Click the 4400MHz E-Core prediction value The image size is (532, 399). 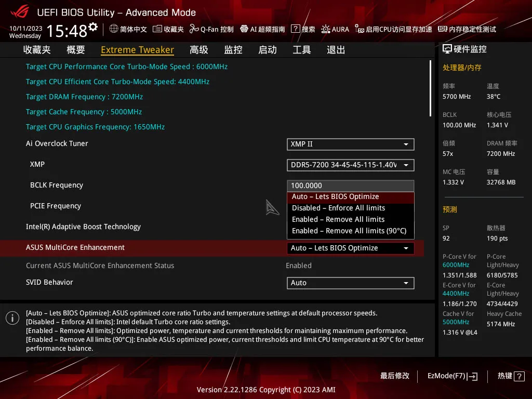click(x=456, y=294)
